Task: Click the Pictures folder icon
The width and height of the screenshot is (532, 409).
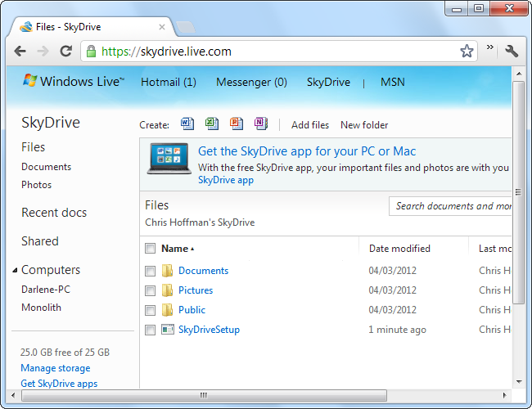Action: 167,290
